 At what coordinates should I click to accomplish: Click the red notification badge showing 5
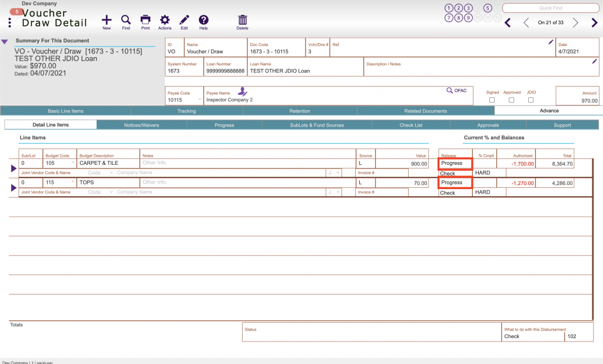[16, 12]
